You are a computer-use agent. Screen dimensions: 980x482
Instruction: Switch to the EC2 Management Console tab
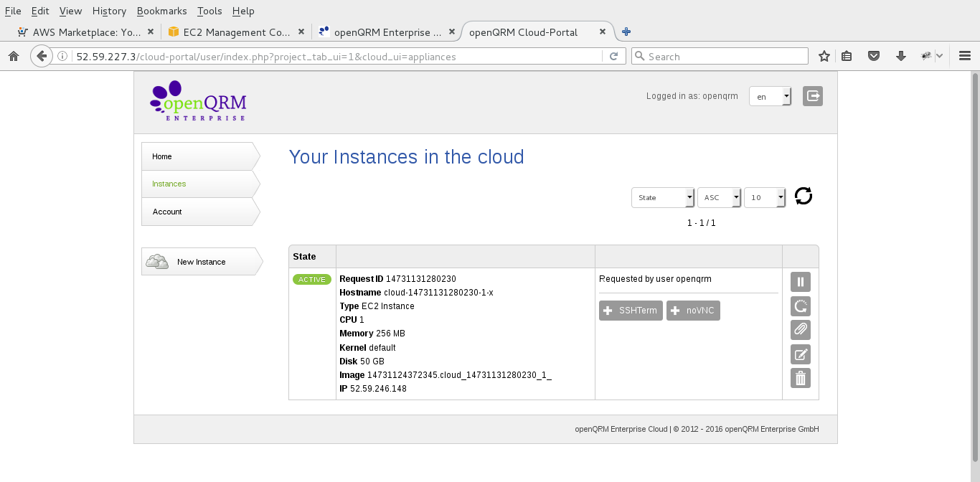point(235,32)
